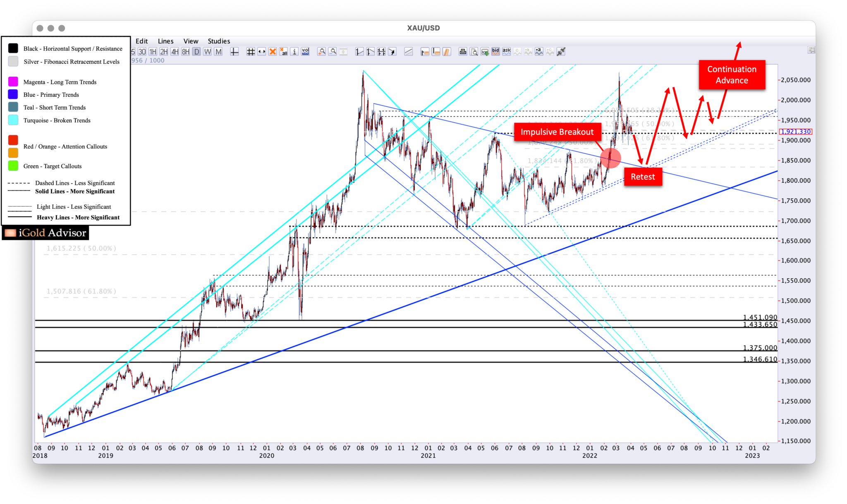Click the 1,150.000 price axis label
The height and width of the screenshot is (504, 847).
pyautogui.click(x=796, y=441)
